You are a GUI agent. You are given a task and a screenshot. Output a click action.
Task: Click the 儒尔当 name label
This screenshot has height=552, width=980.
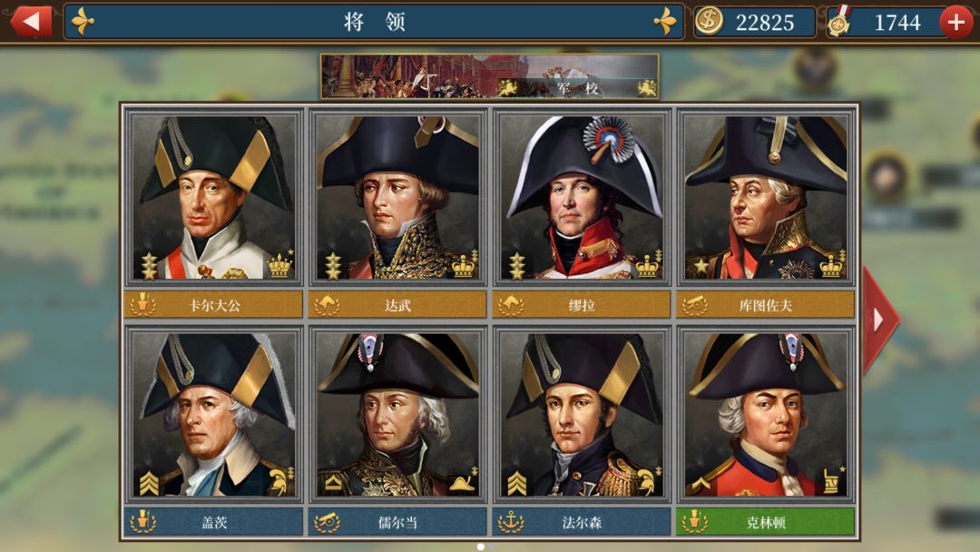click(x=397, y=522)
